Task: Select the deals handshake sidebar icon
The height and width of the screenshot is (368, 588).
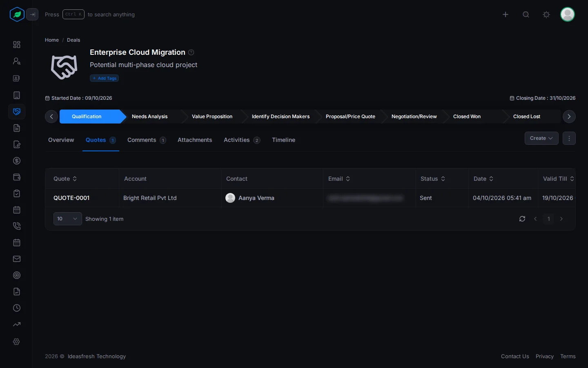Action: [17, 112]
